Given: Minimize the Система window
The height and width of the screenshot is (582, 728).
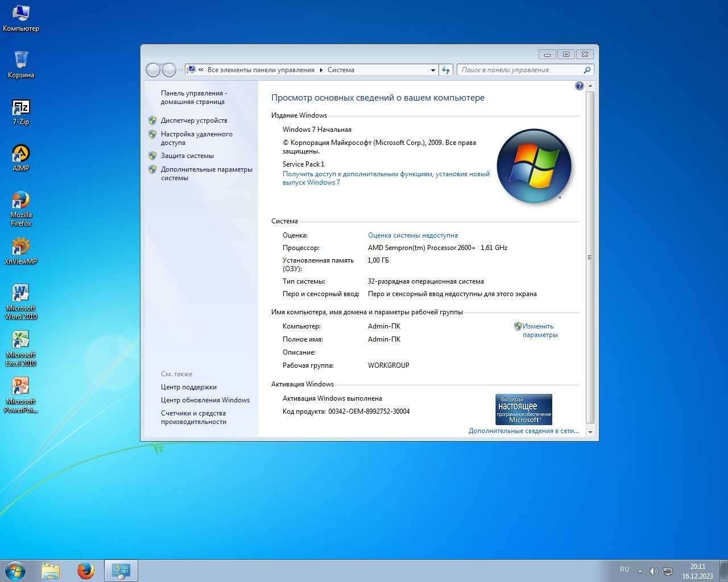Looking at the screenshot, I should tap(547, 55).
